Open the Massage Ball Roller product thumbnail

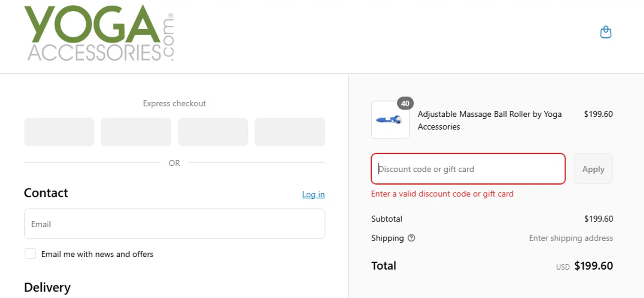(x=390, y=121)
